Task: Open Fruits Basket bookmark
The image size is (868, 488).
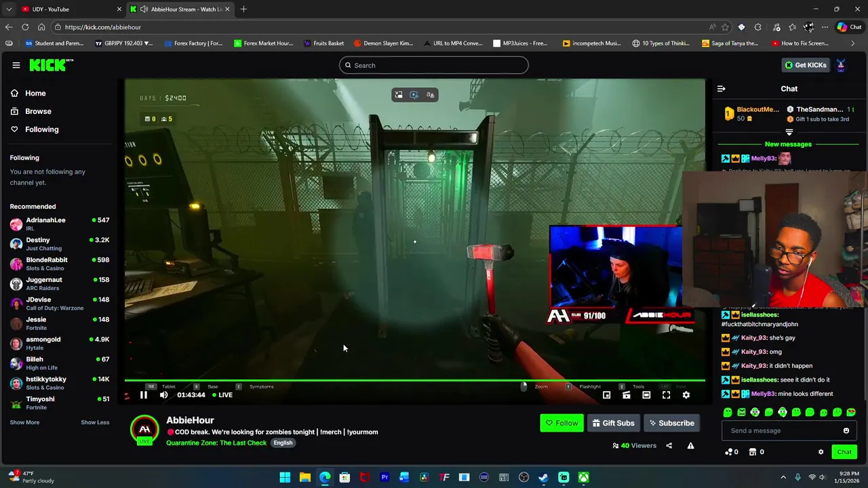Action: pyautogui.click(x=323, y=43)
